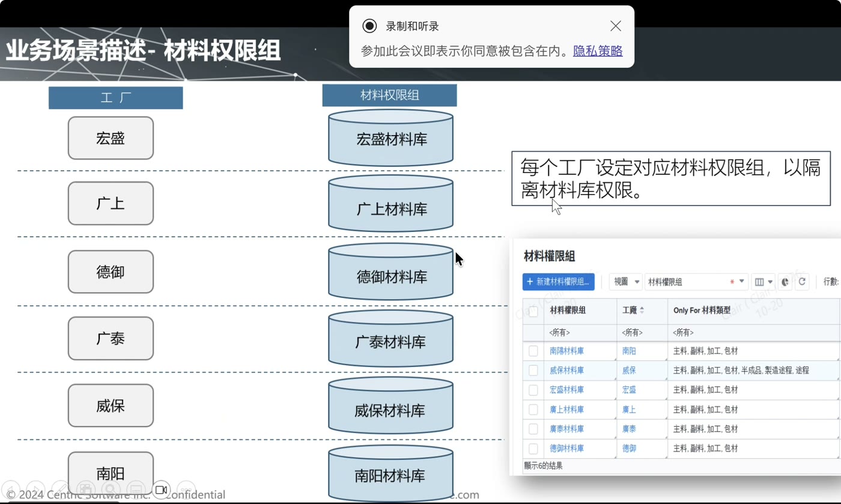The width and height of the screenshot is (841, 504).
Task: Click the camera icon in the slideshow toolbar
Action: (162, 490)
